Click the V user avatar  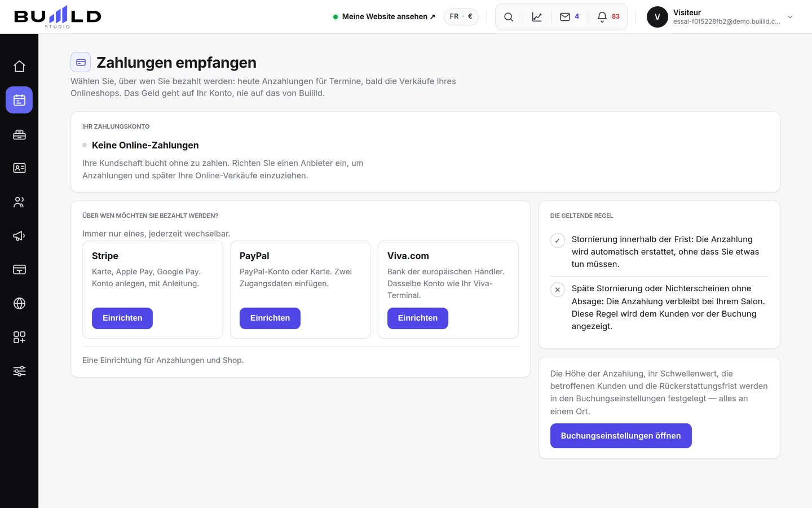[657, 17]
